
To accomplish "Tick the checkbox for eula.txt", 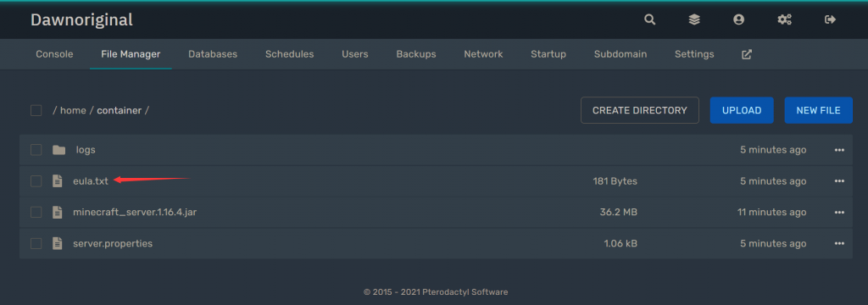I will tap(36, 181).
